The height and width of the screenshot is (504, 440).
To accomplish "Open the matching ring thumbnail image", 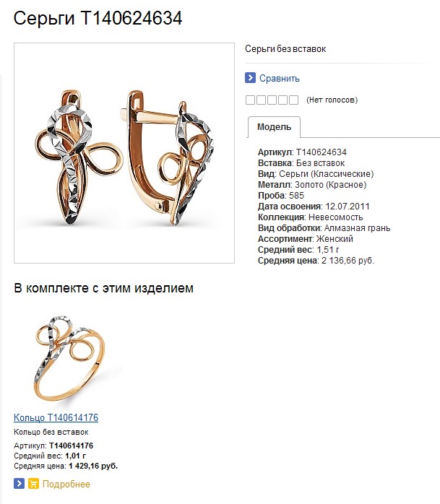I will [69, 357].
